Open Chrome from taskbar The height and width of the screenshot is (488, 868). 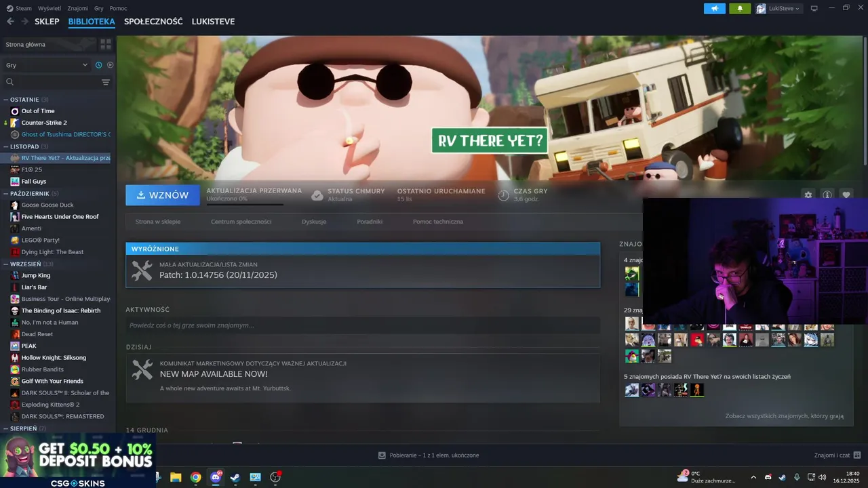coord(195,477)
